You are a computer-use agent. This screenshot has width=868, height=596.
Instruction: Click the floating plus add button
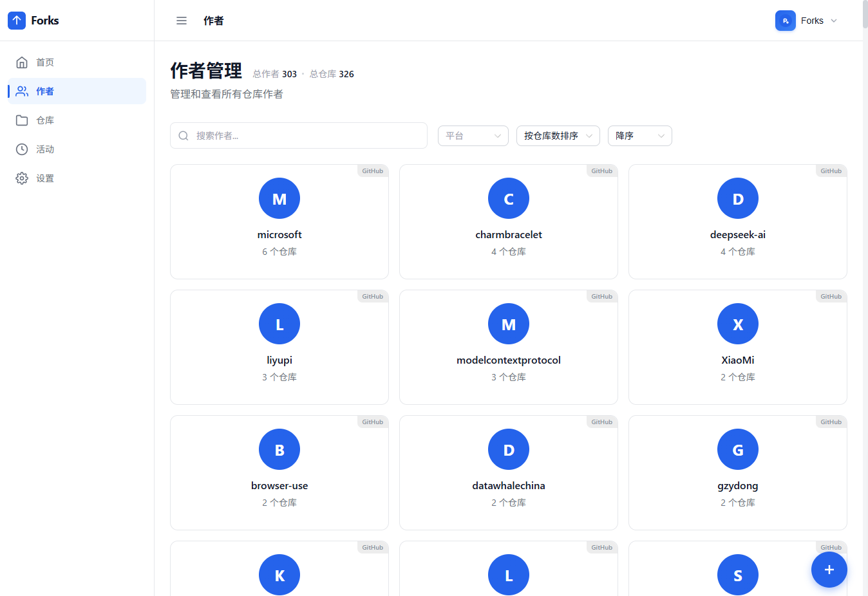[829, 570]
